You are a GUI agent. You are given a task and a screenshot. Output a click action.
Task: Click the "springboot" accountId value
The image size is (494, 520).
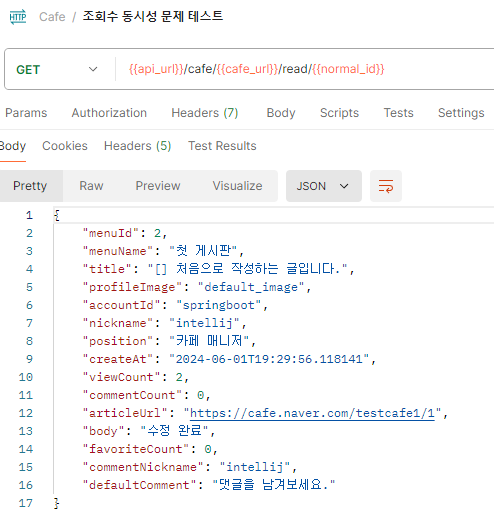[x=218, y=305]
